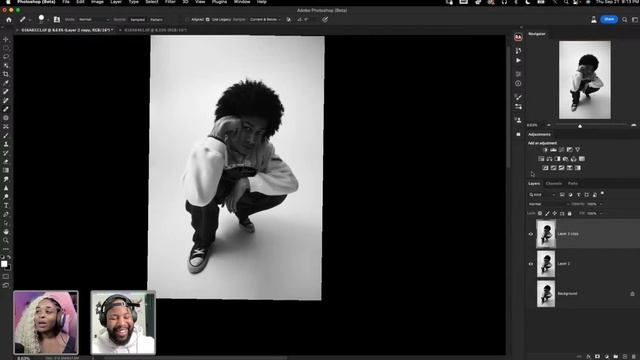Image resolution: width=640 pixels, height=360 pixels.
Task: Click the Photo Filter adjustment icon
Action: (566, 159)
